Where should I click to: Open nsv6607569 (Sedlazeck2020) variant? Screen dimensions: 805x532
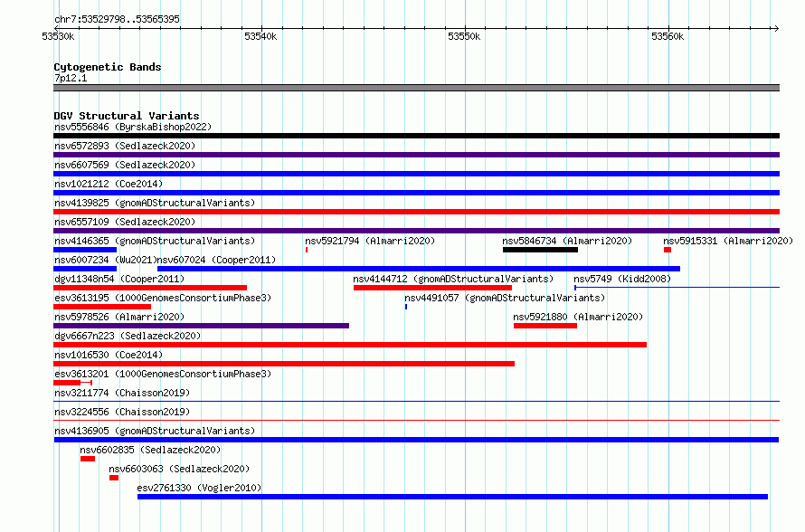point(416,174)
